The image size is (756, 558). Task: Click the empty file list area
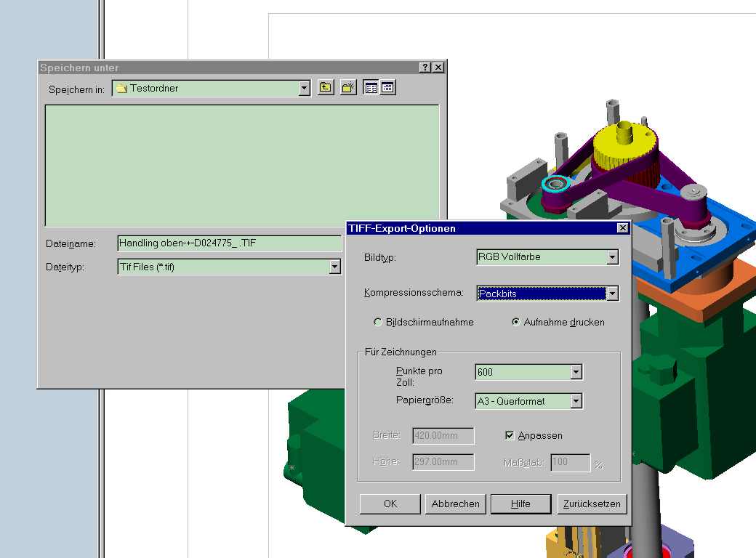coord(242,165)
